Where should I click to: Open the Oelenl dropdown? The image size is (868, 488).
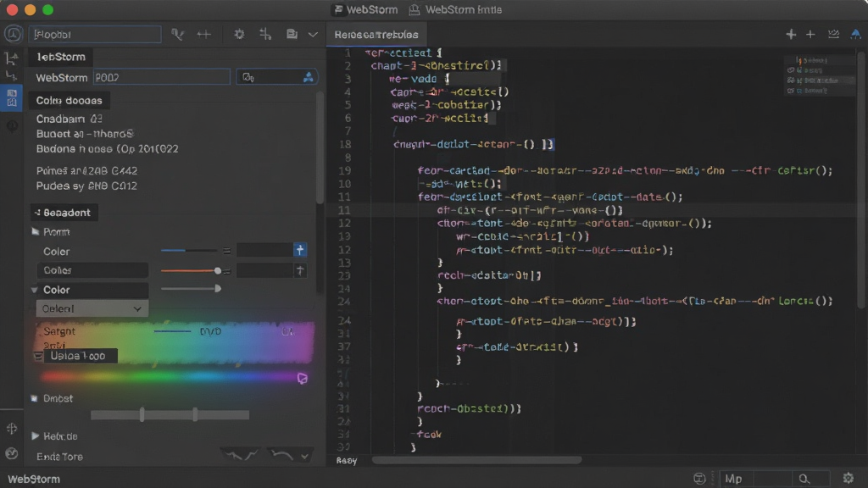[92, 308]
